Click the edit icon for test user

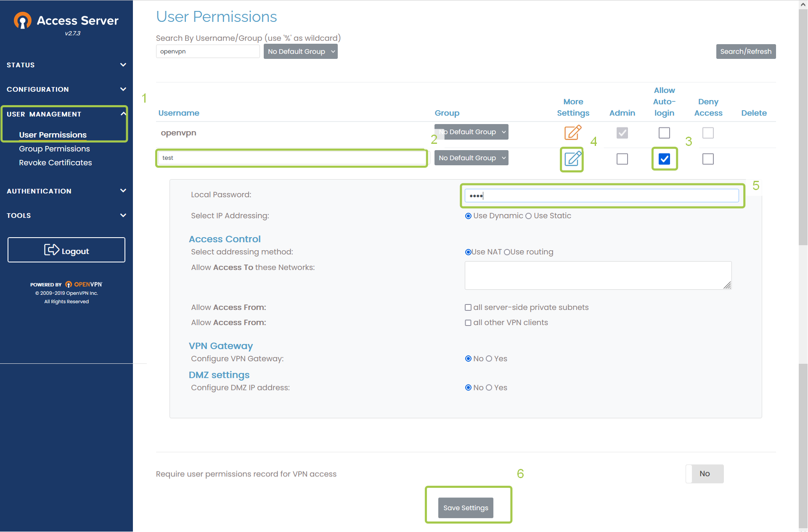coord(571,158)
